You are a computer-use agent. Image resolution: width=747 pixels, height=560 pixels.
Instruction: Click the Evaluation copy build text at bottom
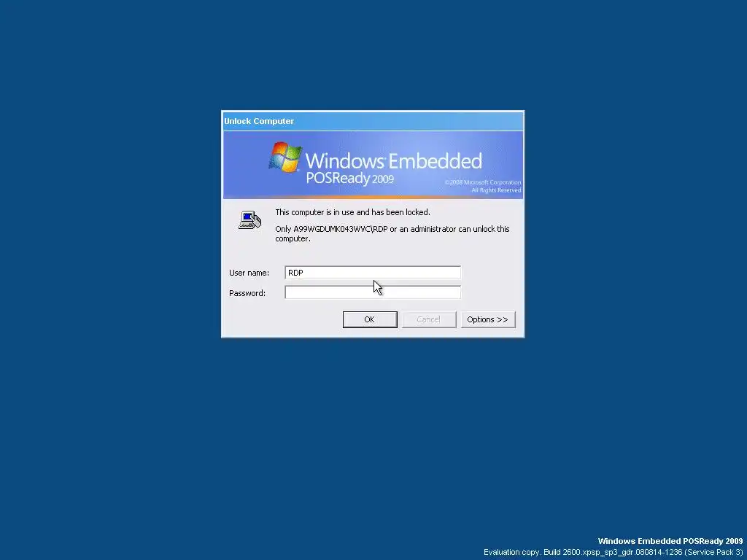click(613, 553)
